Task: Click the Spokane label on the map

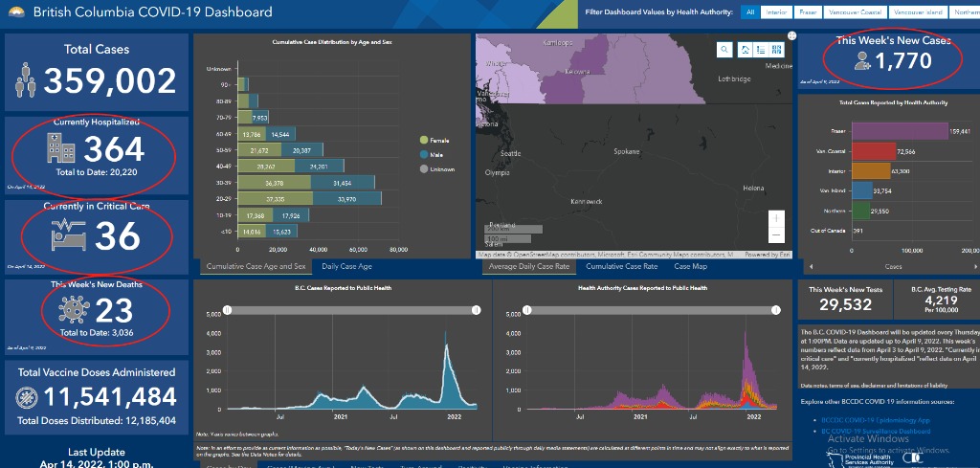Action: [x=626, y=152]
